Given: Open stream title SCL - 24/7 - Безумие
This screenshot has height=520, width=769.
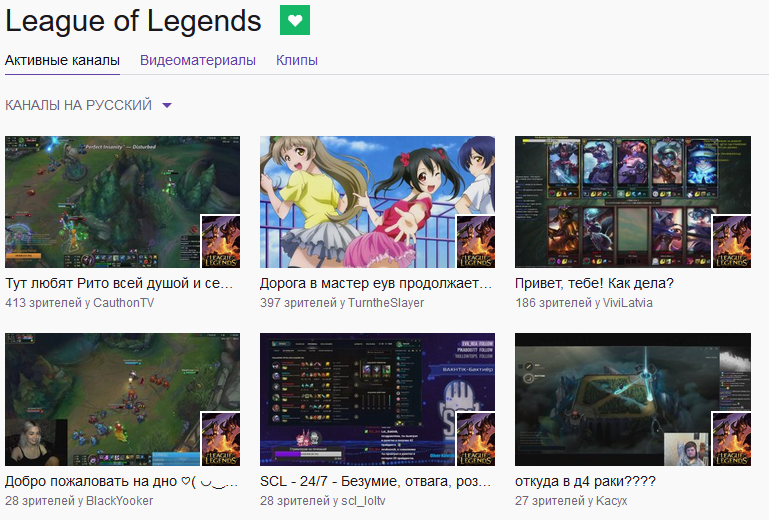Looking at the screenshot, I should [x=375, y=481].
